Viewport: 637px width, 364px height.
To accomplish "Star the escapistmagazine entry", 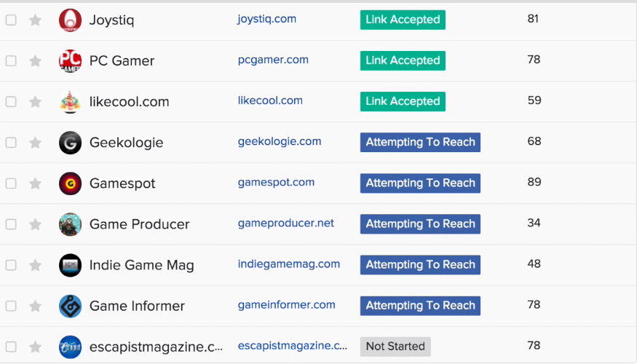I will coord(36,346).
